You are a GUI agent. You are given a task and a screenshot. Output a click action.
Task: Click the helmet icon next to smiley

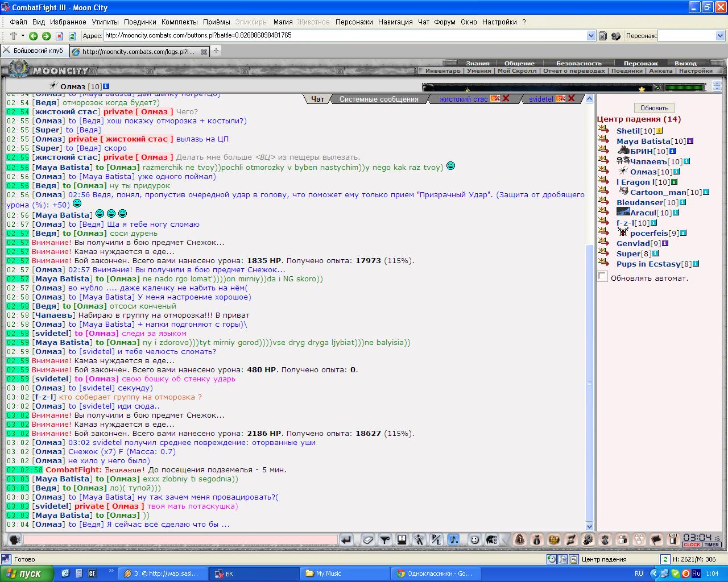tap(492, 539)
